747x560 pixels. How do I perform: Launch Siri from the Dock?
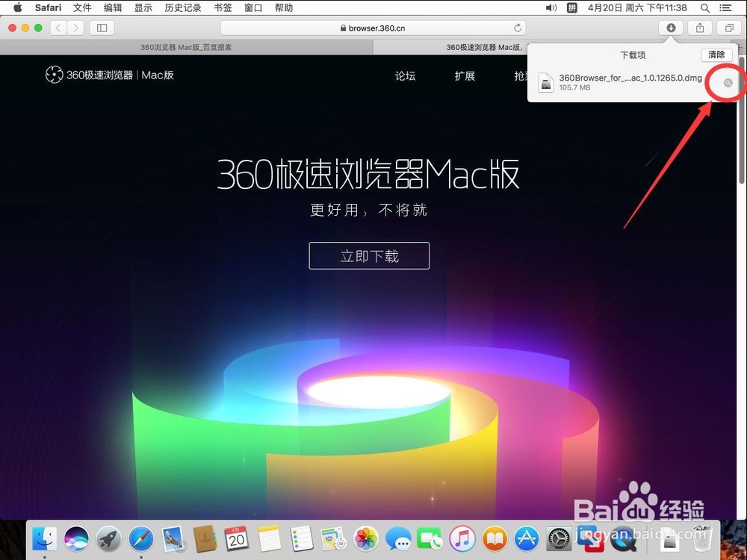[x=76, y=539]
